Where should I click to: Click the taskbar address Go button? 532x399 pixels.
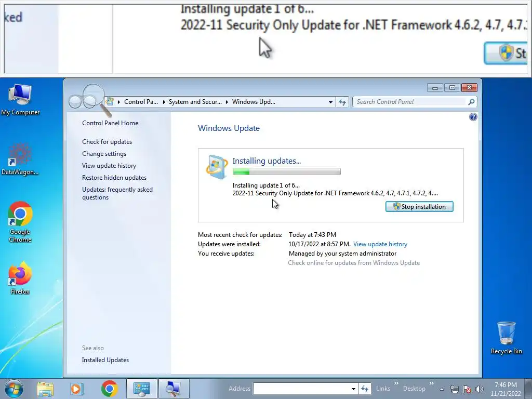(x=364, y=389)
